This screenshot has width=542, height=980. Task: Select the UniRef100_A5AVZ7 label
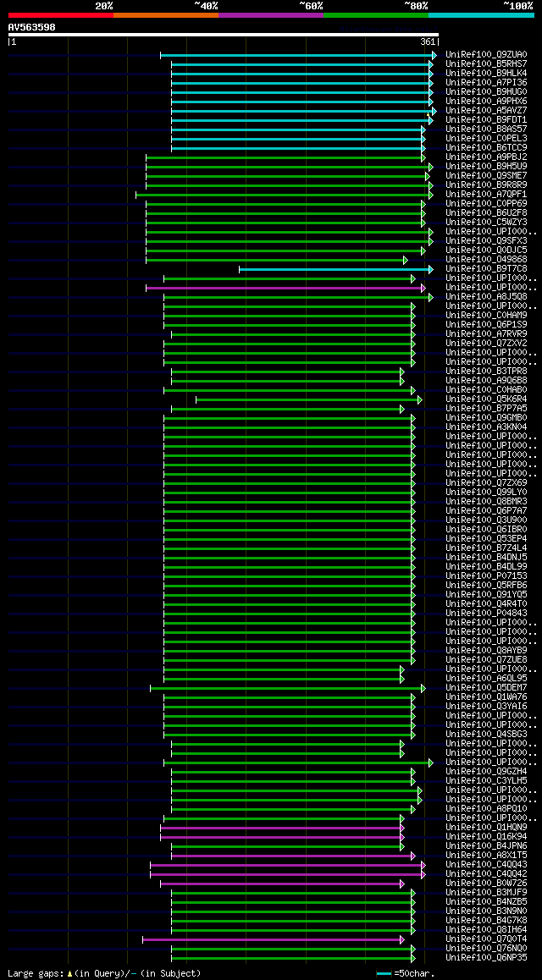tap(486, 111)
